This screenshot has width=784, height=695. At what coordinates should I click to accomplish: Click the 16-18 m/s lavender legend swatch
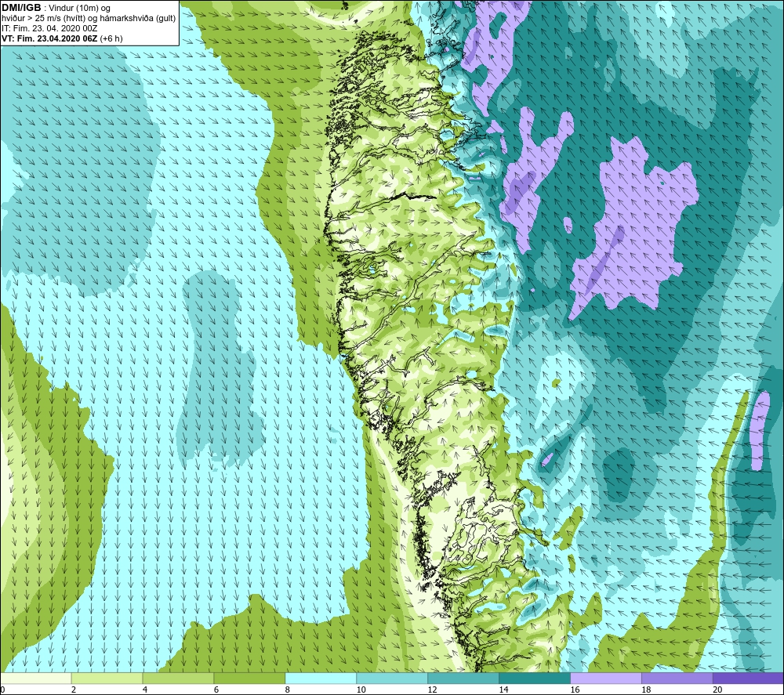pyautogui.click(x=606, y=679)
